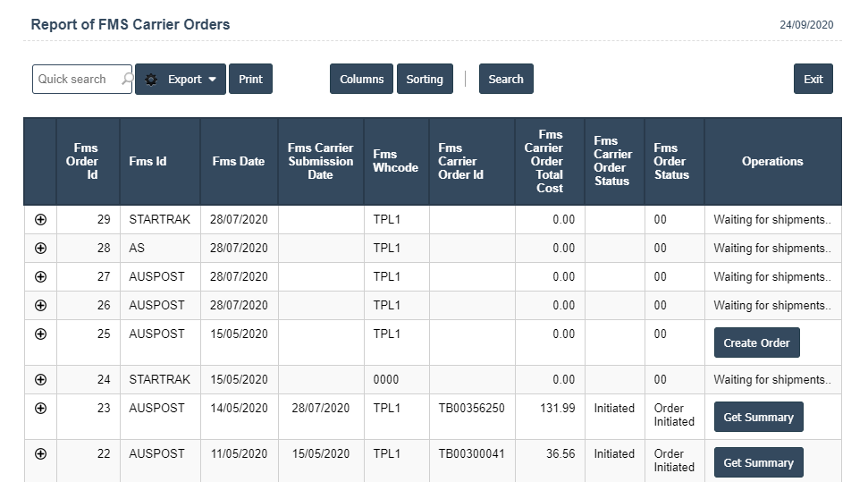868x482 pixels.
Task: Expand row details for order 25
Action: pyautogui.click(x=40, y=334)
